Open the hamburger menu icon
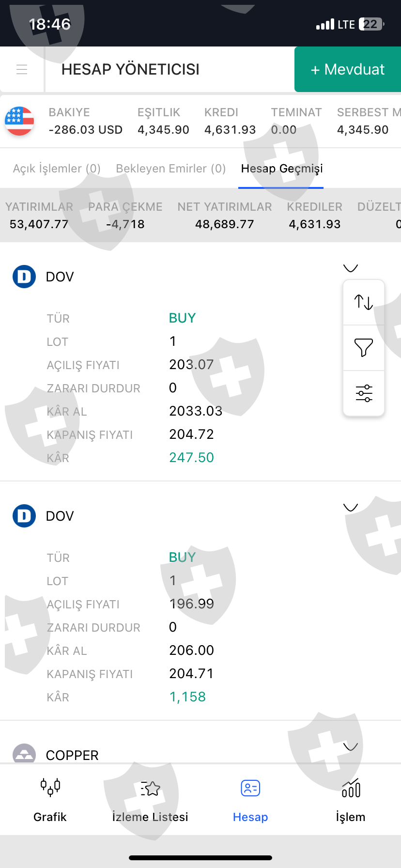Viewport: 401px width, 868px height. tap(22, 69)
